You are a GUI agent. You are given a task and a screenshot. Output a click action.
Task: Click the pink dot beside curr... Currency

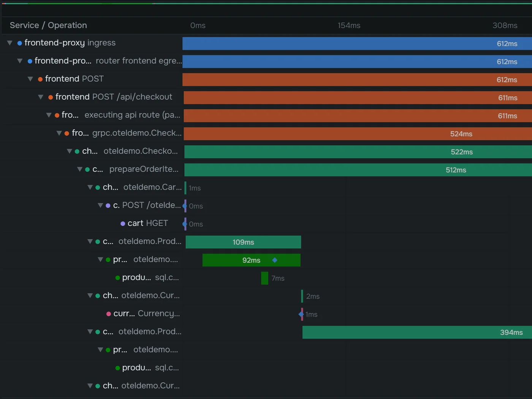108,314
